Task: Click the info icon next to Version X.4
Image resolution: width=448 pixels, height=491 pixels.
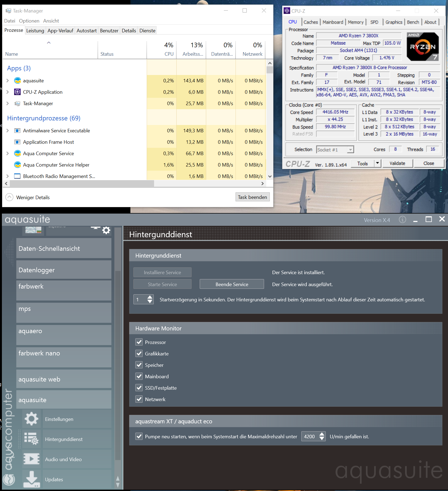Action: pos(402,220)
